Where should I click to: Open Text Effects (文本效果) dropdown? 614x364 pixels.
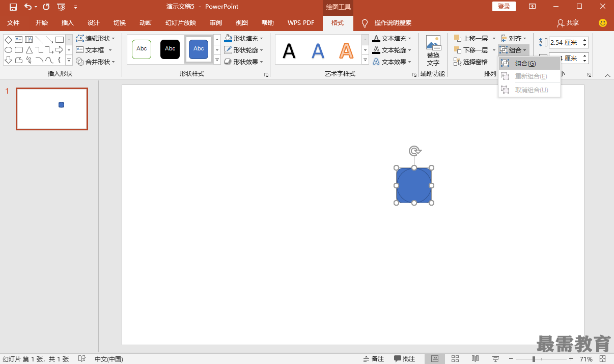[392, 62]
